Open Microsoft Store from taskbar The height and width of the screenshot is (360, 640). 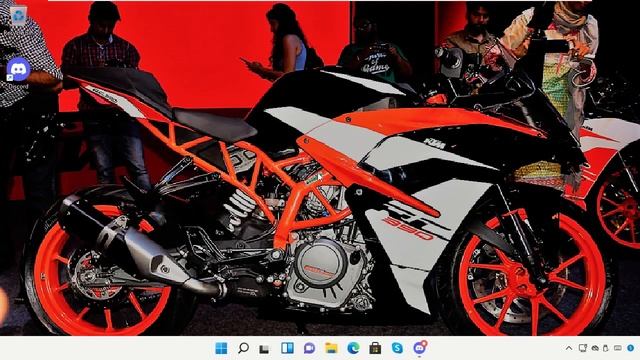(375, 348)
